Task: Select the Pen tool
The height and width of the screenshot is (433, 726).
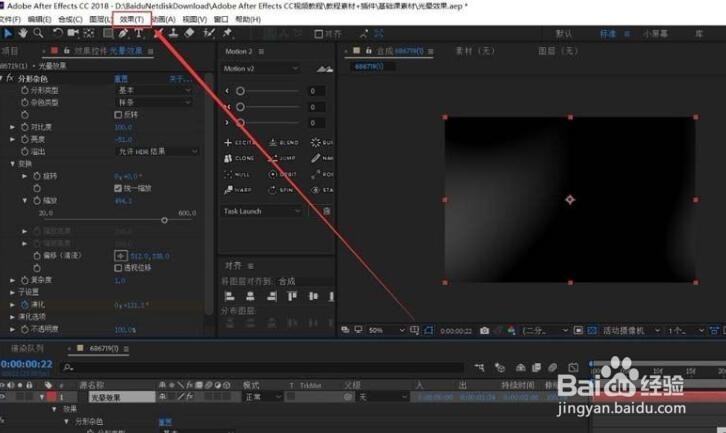Action: (123, 33)
